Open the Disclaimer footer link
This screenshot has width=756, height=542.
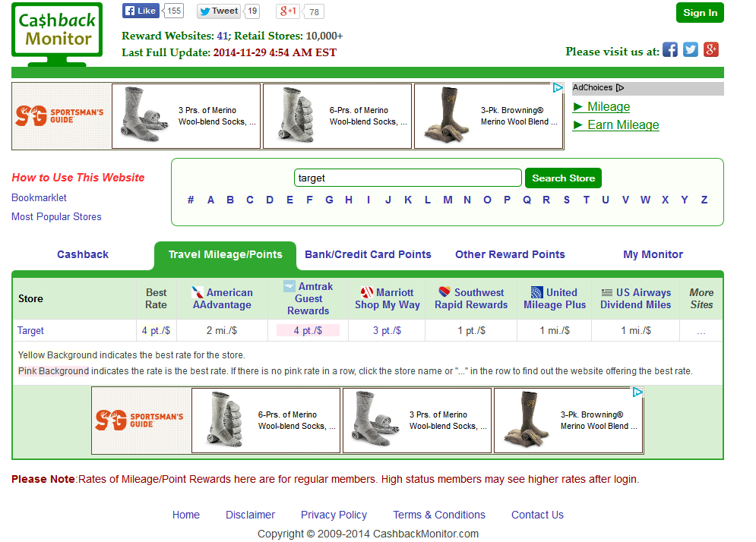point(250,515)
